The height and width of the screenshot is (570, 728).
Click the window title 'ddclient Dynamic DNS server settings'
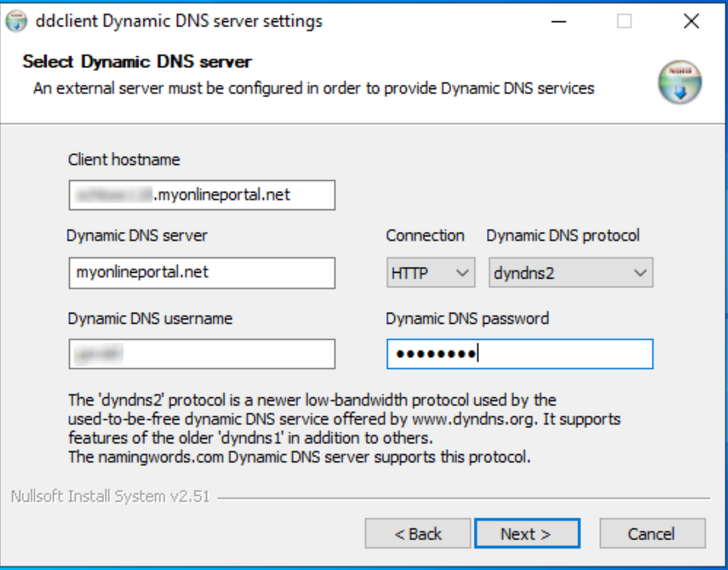click(x=178, y=21)
